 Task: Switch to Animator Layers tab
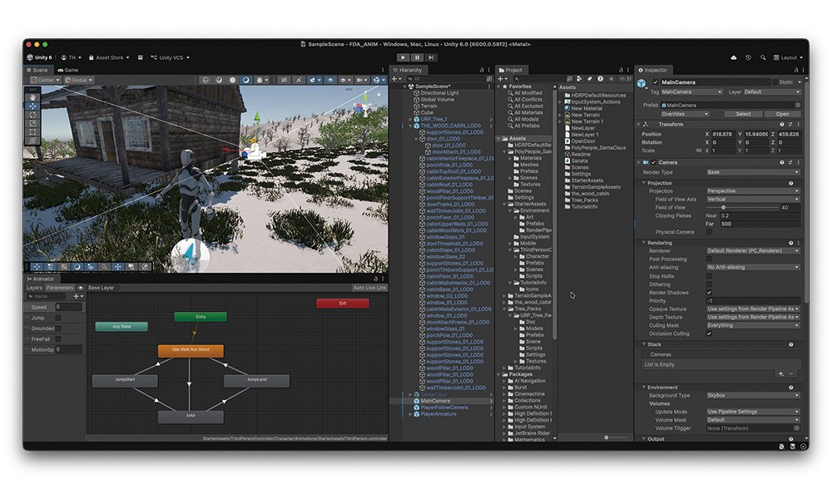[x=34, y=288]
